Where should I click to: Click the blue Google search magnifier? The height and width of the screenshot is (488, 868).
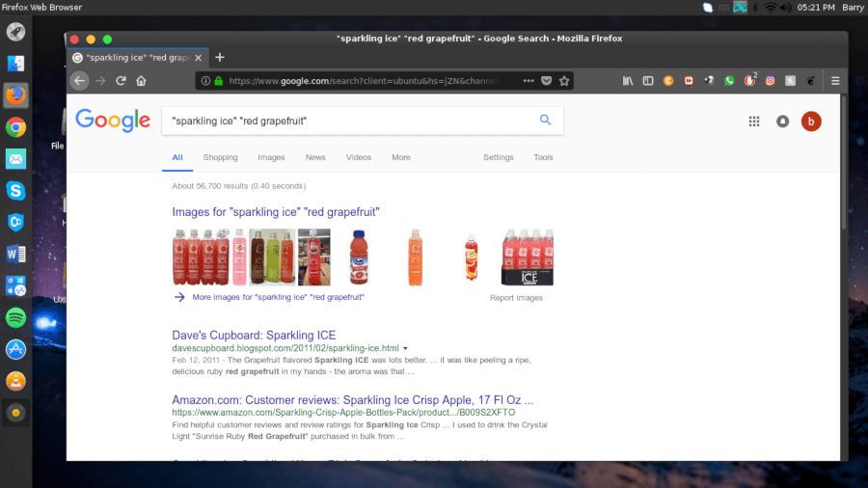[545, 120]
